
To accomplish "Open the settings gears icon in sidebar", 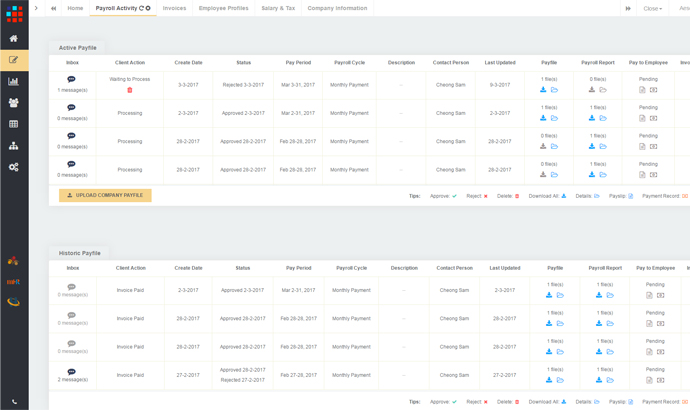I will (14, 167).
